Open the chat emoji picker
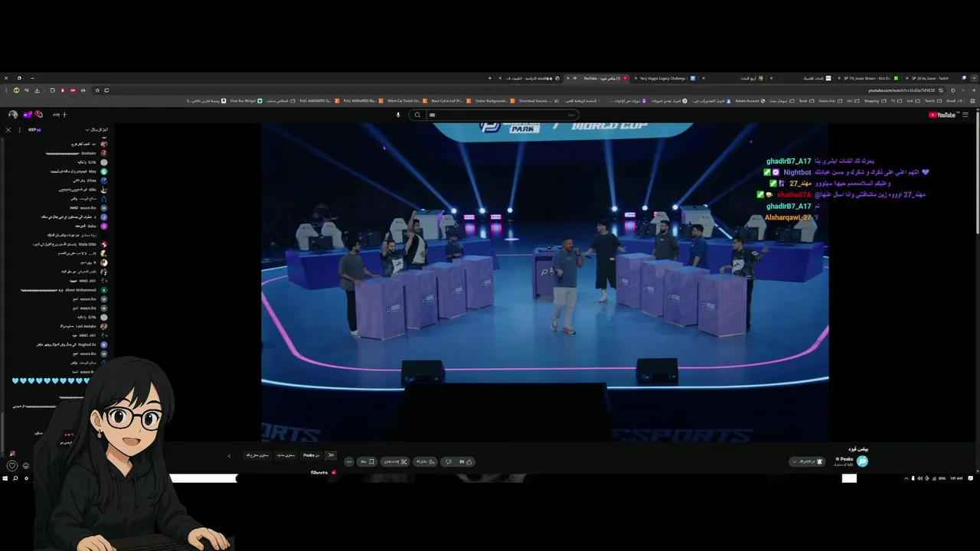This screenshot has width=980, height=551. 25,465
